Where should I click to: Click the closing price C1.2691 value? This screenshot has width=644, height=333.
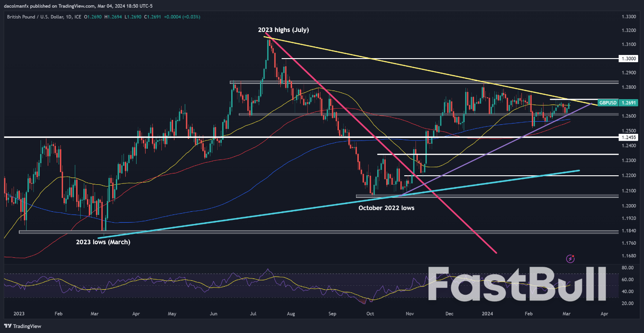pyautogui.click(x=152, y=16)
